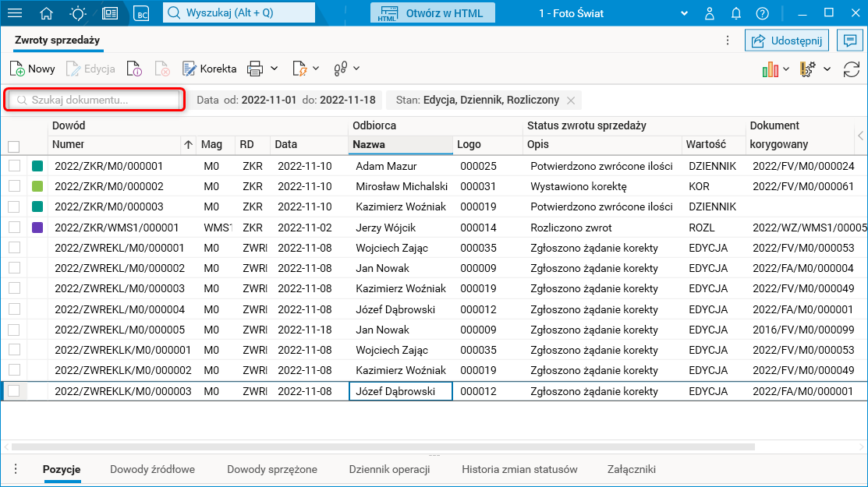The image size is (868, 487).
Task: Expand the company selector dropdown arrow
Action: point(684,13)
